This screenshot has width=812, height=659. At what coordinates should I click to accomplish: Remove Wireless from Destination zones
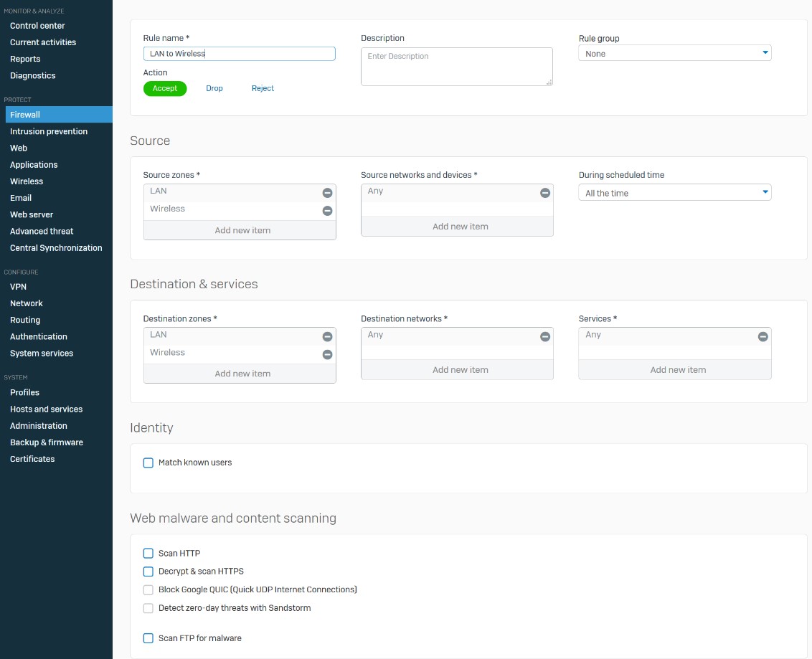click(x=327, y=354)
